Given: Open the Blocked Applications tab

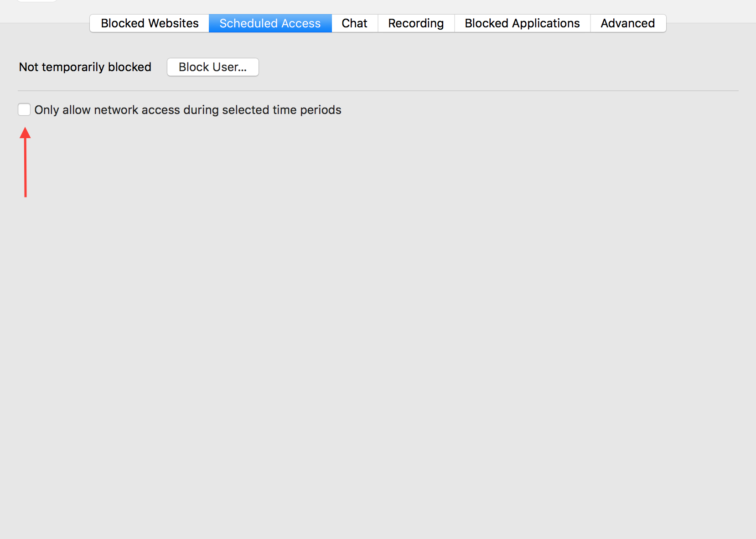Looking at the screenshot, I should (x=522, y=23).
